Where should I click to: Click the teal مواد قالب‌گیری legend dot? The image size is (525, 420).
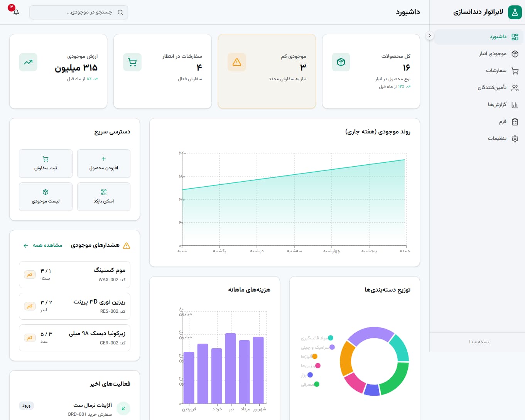331,338
